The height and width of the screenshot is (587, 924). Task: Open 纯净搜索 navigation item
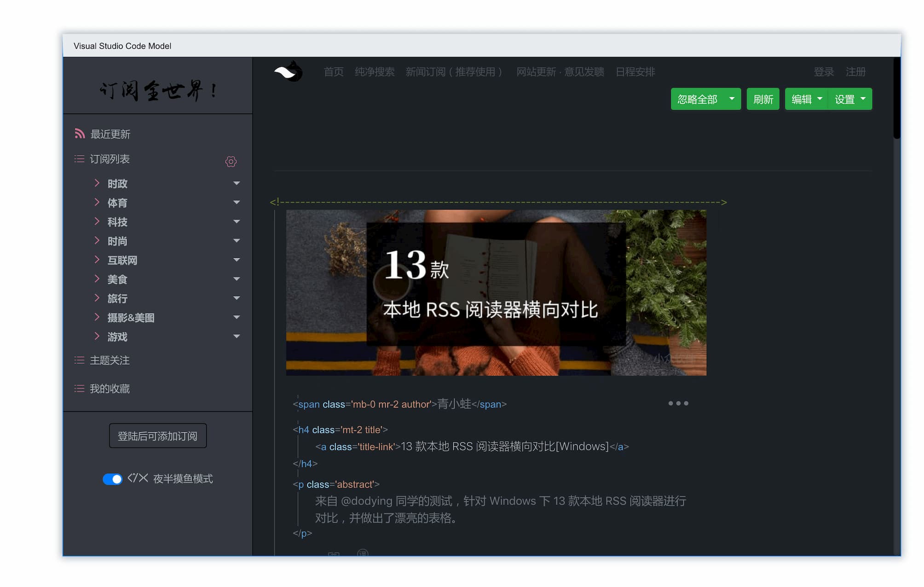point(375,72)
